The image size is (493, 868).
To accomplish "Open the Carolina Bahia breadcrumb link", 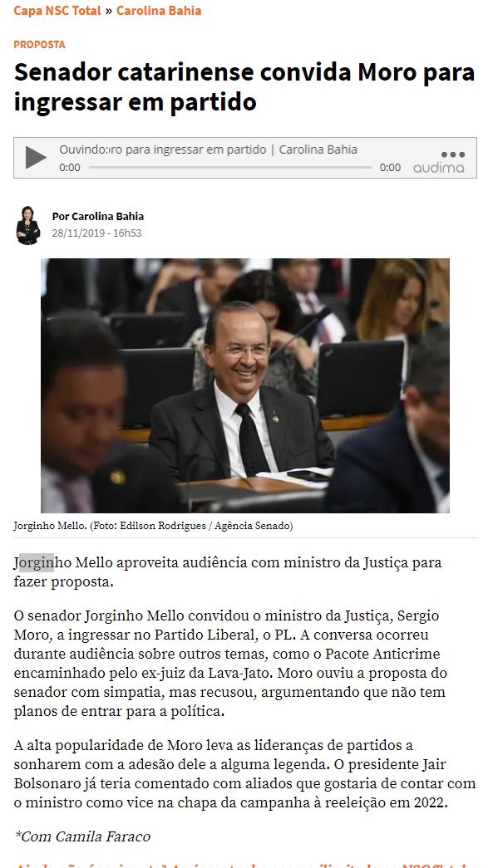I will coord(159,11).
